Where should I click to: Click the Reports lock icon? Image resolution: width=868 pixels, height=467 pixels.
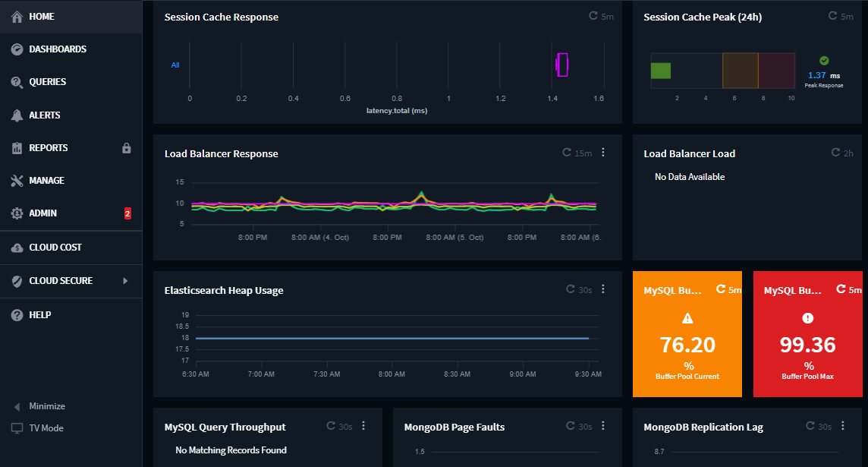click(x=127, y=148)
